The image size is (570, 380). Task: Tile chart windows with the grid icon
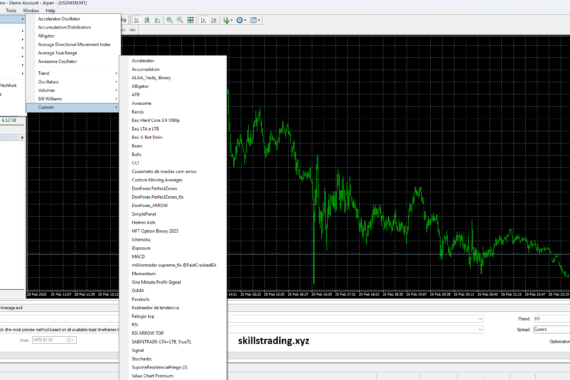coord(190,20)
